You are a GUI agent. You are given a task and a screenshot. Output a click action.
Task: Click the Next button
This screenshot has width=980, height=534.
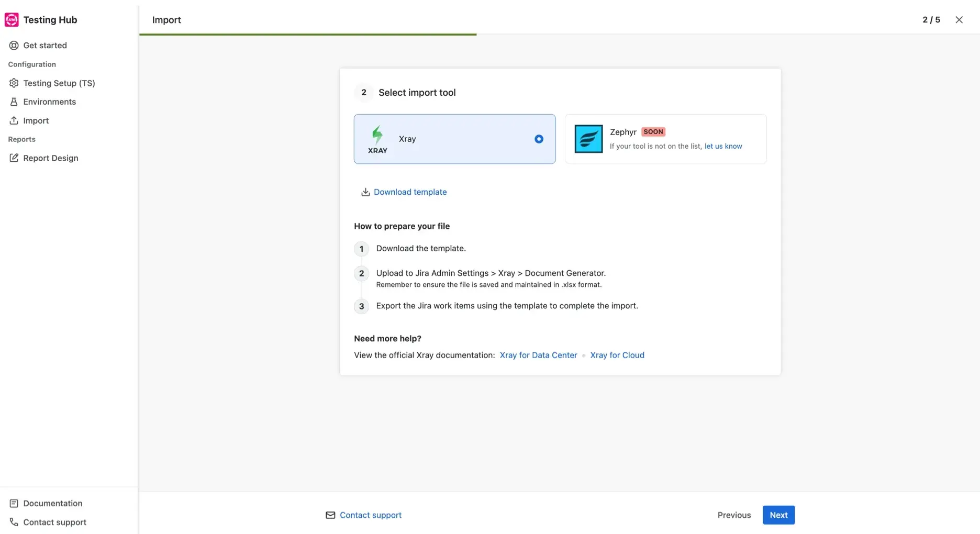pyautogui.click(x=778, y=515)
